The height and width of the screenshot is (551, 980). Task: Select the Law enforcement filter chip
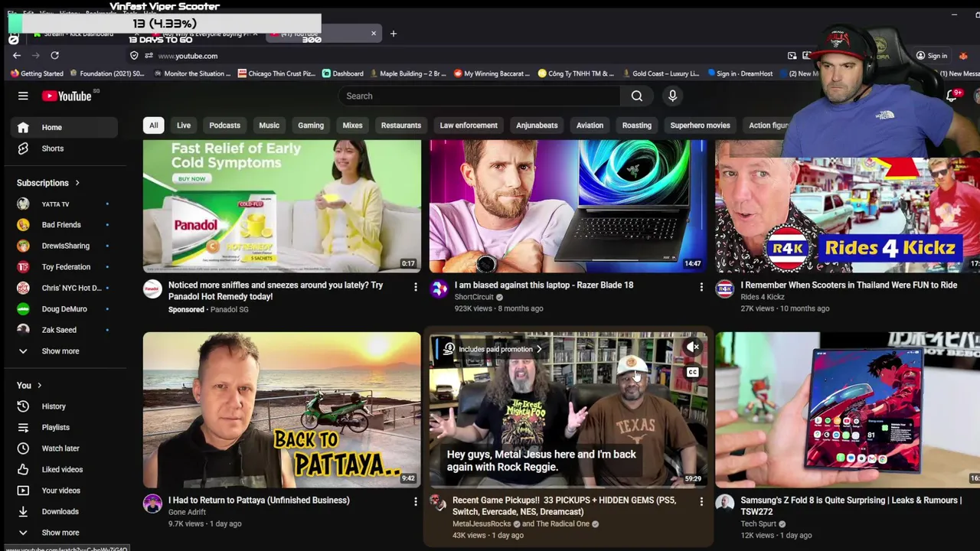pyautogui.click(x=469, y=126)
